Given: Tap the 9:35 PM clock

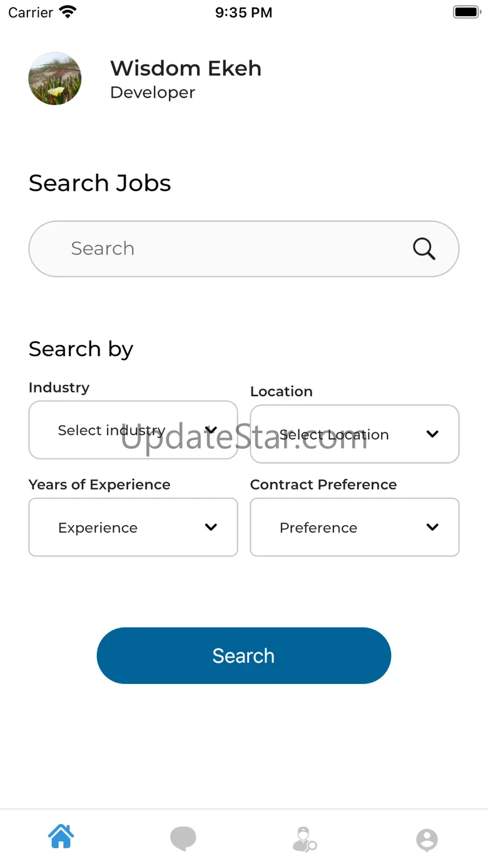Looking at the screenshot, I should (x=243, y=13).
